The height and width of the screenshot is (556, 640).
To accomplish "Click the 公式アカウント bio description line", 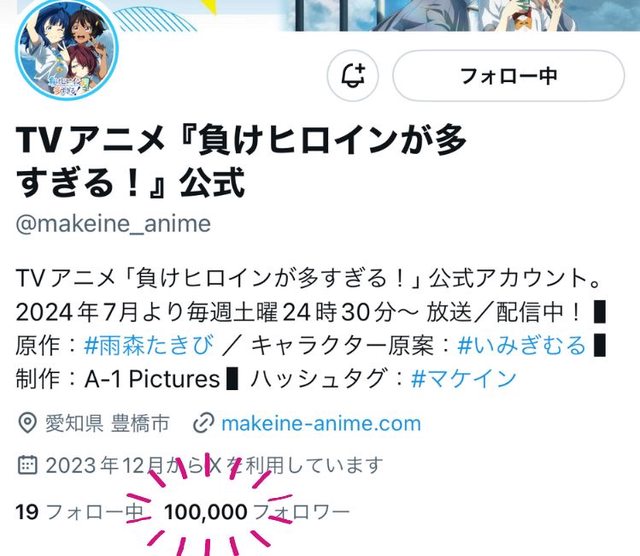I will (308, 278).
